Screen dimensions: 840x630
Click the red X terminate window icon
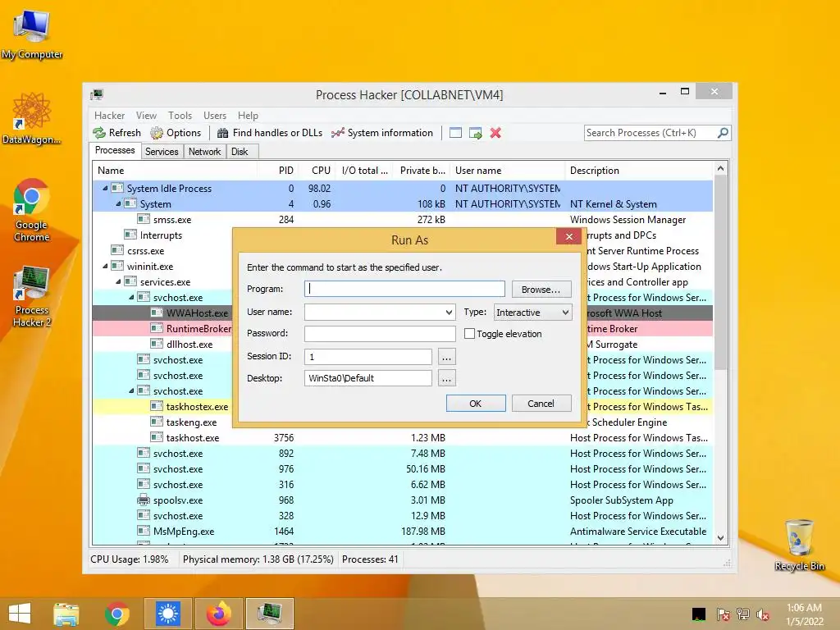pyautogui.click(x=495, y=133)
